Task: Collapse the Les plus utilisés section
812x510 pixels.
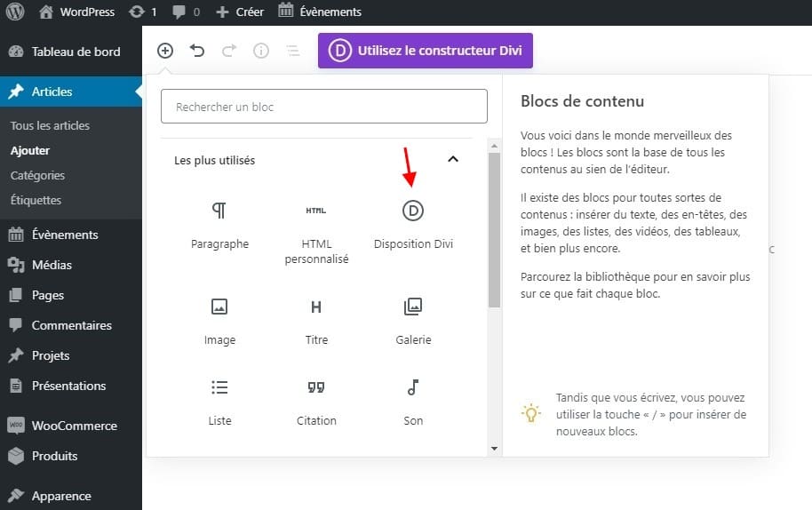Action: [453, 159]
